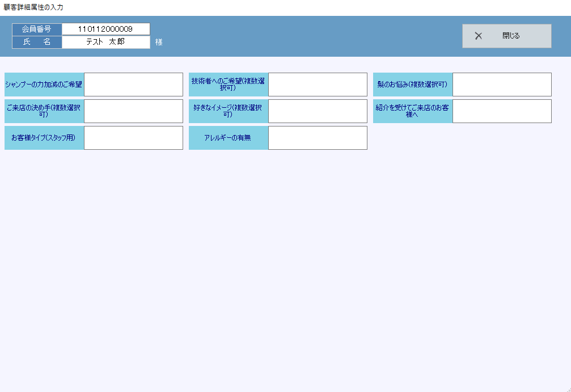Click the 会員番号 value field
This screenshot has height=392, width=571.
point(105,29)
